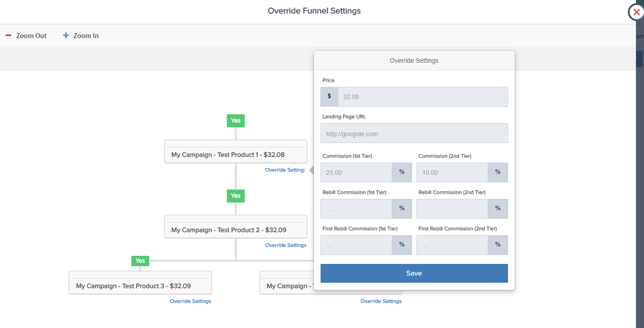
Task: Select First Rebill Commission (1st Tier) field
Action: (x=357, y=245)
